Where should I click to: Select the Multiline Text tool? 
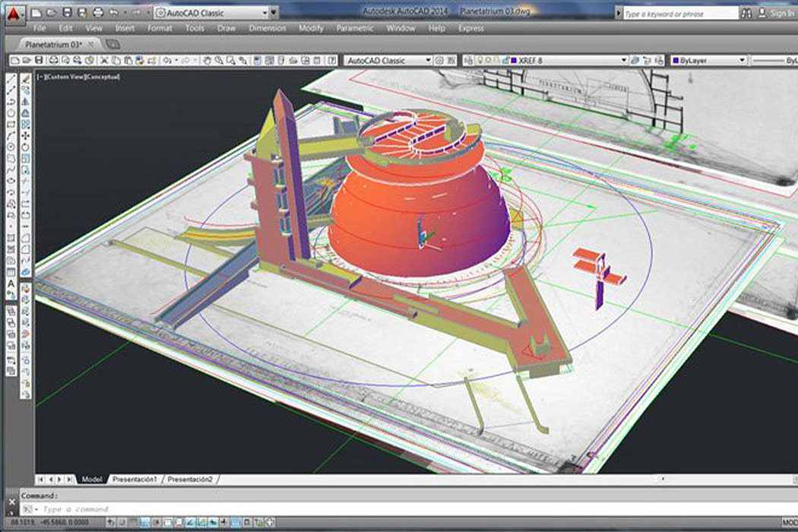11,284
